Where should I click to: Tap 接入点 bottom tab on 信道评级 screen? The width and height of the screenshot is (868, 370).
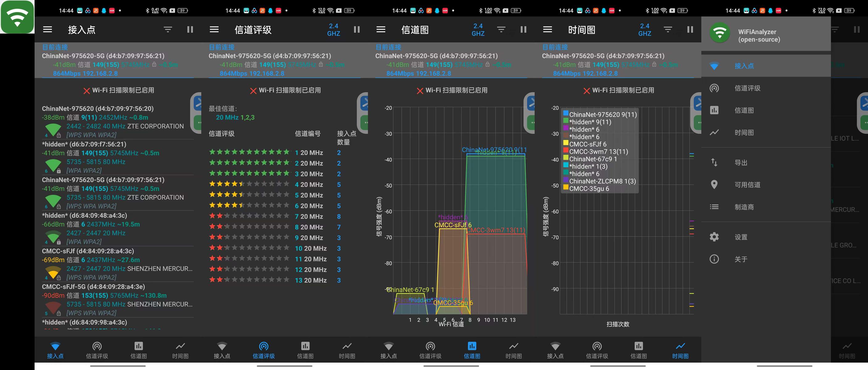coord(222,350)
